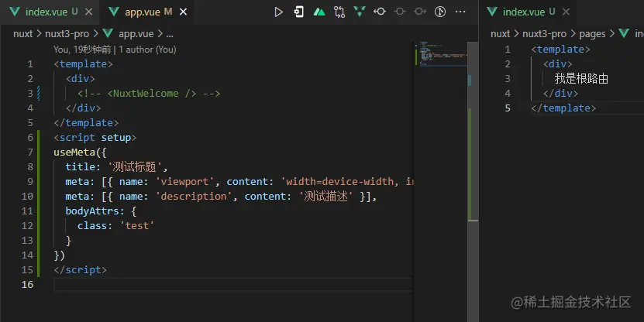Viewport: 644px width, 322px height.
Task: Close the right-group index.vue tab
Action: point(566,12)
